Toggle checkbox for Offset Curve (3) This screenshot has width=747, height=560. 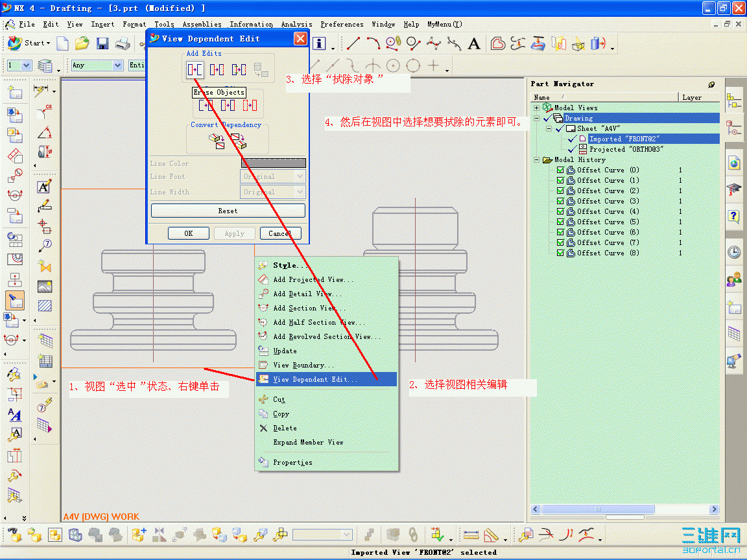(560, 201)
